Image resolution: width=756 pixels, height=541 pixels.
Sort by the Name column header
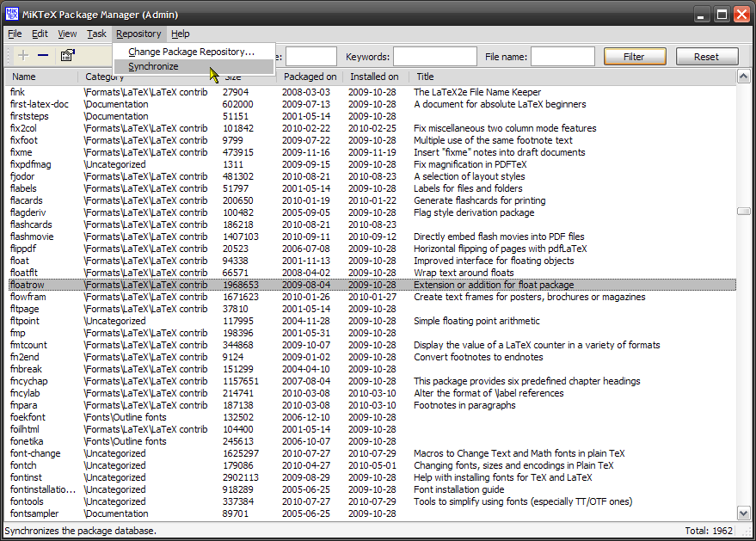(x=42, y=77)
